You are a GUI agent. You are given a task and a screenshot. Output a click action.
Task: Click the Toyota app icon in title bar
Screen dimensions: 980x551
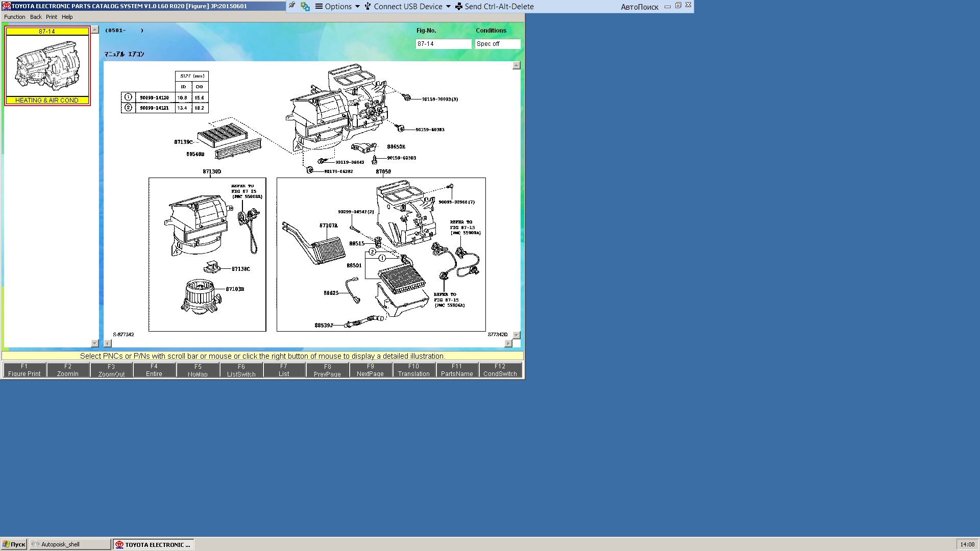click(x=6, y=6)
